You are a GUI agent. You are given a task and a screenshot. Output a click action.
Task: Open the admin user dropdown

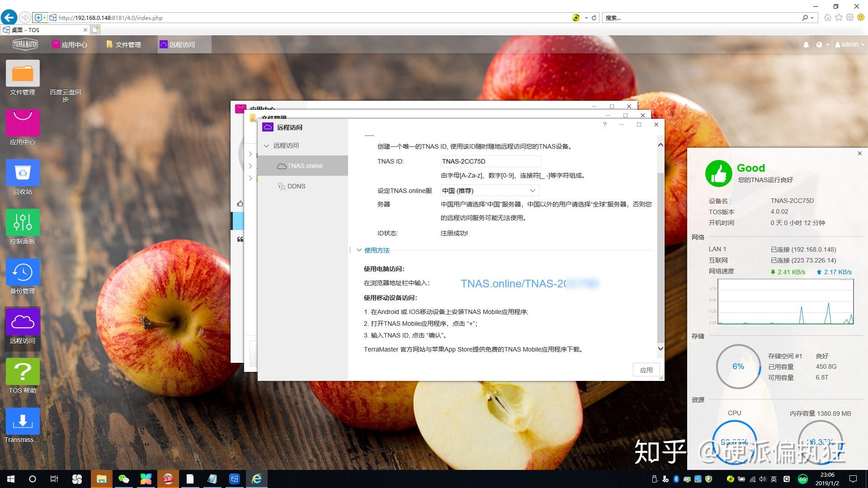(850, 45)
